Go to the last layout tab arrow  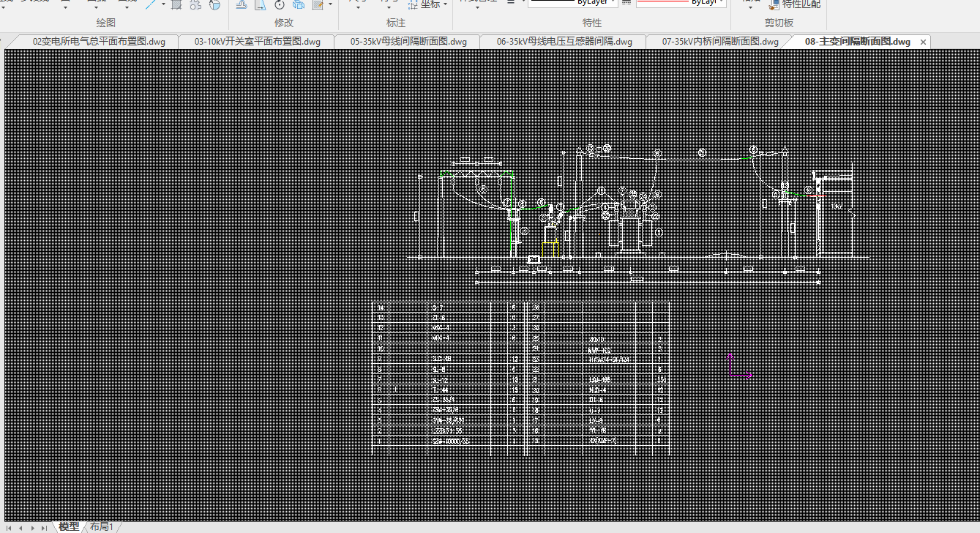click(43, 527)
